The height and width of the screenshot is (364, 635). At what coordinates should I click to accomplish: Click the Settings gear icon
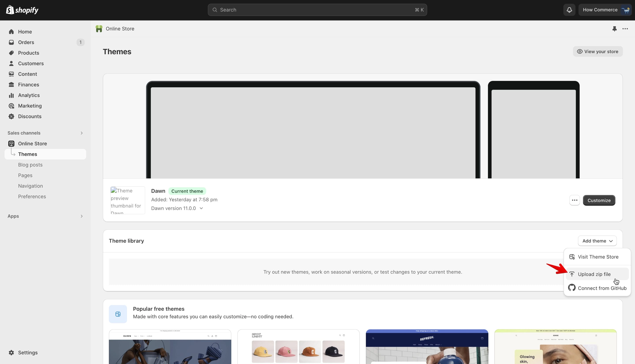pyautogui.click(x=11, y=353)
